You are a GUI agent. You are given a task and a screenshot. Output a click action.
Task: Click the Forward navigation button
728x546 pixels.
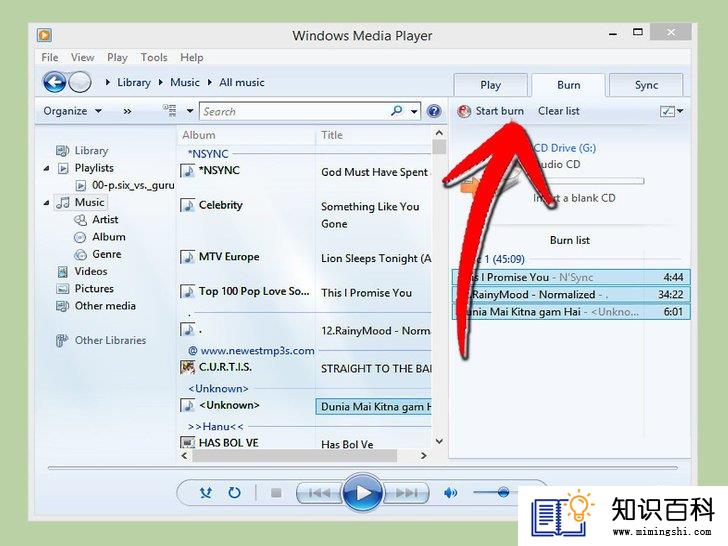pos(80,83)
